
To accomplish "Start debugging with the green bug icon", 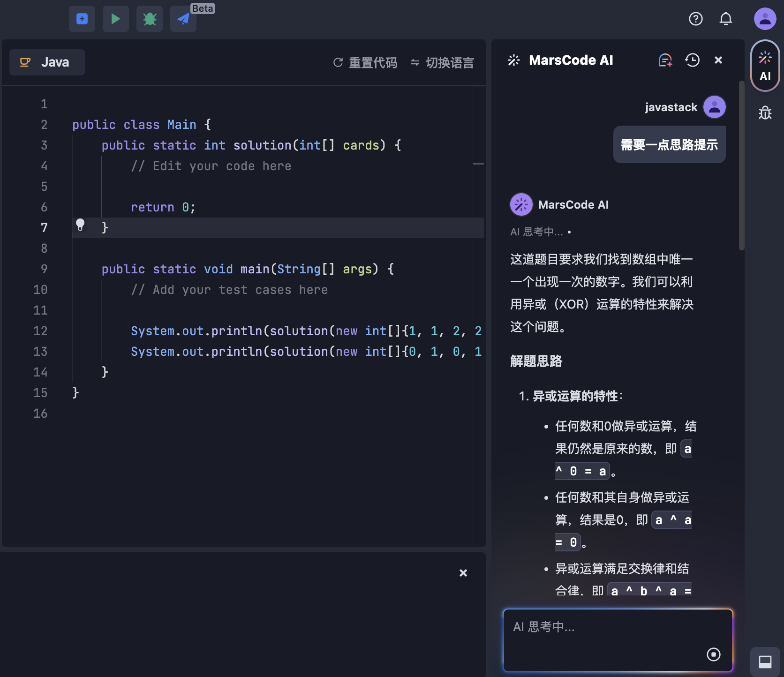I will [150, 19].
